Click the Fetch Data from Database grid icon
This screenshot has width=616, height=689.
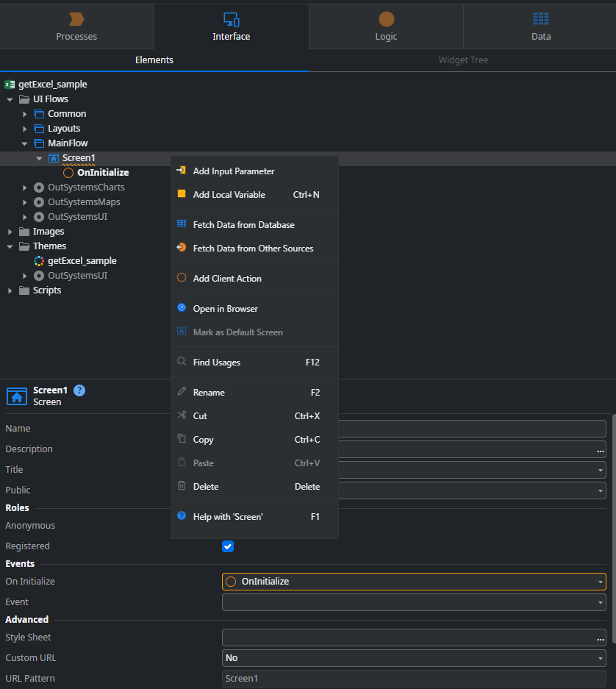pyautogui.click(x=181, y=224)
